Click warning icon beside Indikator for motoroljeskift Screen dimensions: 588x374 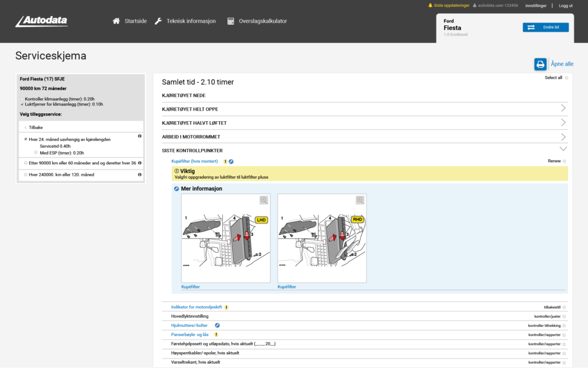pos(227,307)
